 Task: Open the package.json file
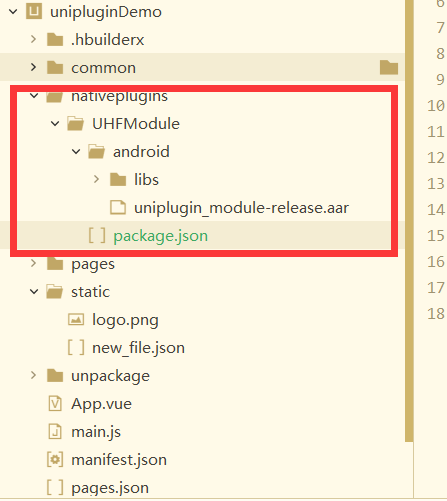(161, 236)
